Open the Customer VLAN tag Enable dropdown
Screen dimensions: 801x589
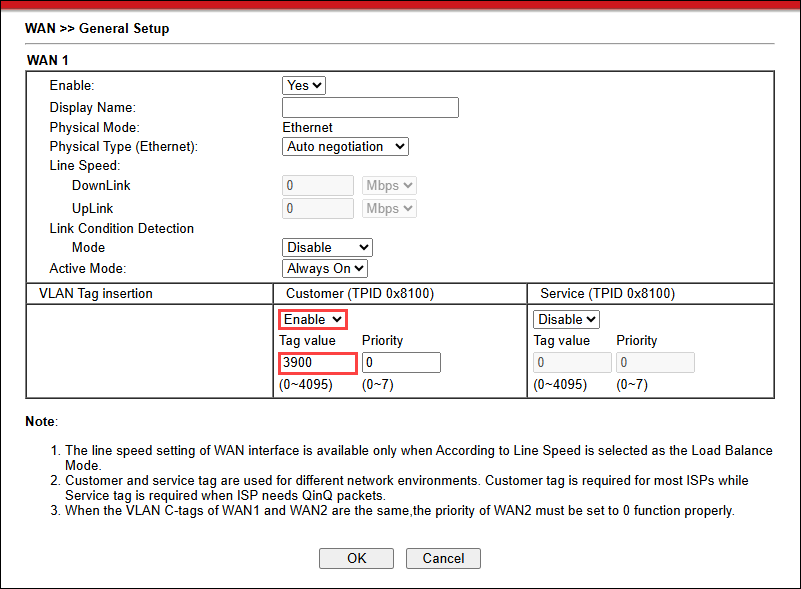tap(313, 319)
